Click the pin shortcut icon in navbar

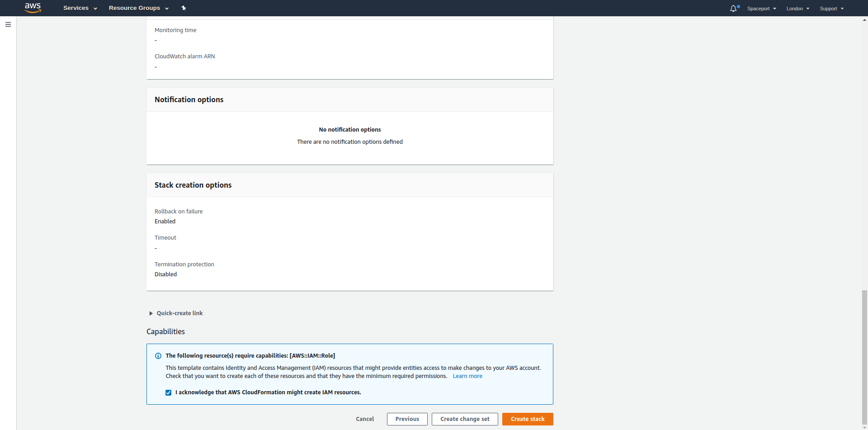click(184, 8)
